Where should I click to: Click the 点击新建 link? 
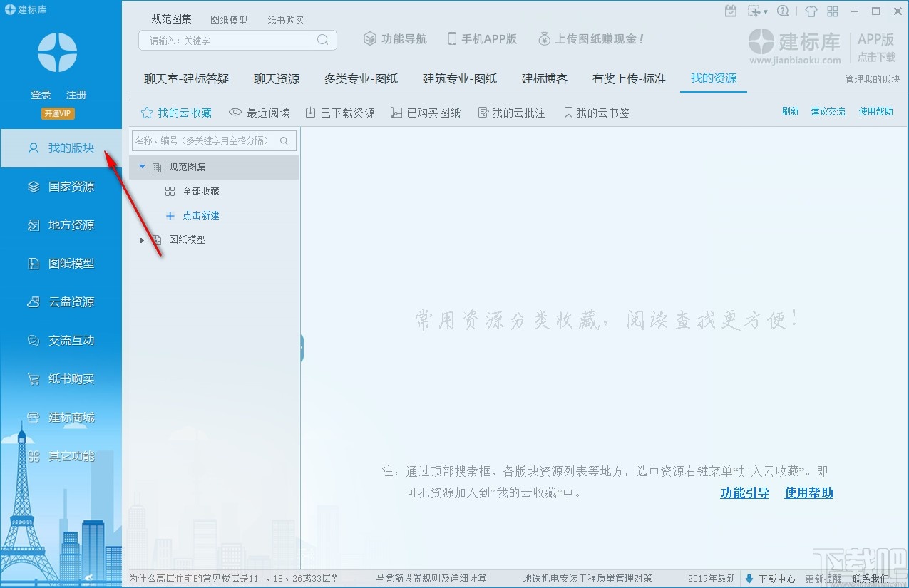tap(200, 215)
